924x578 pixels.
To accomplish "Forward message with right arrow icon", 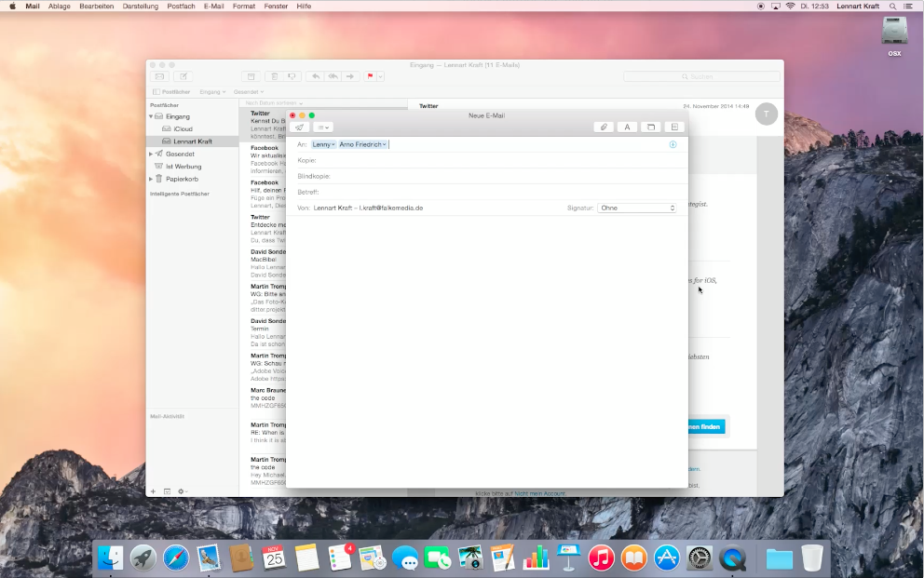I will click(350, 76).
